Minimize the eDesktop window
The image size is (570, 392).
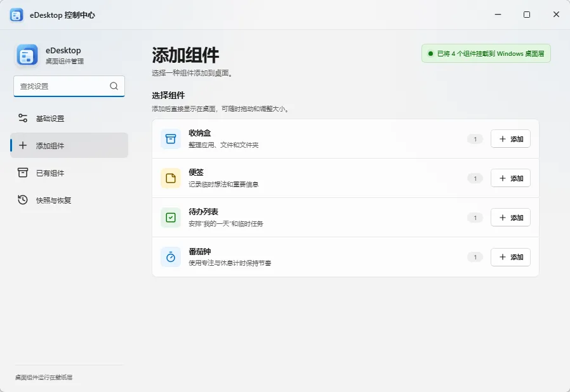pyautogui.click(x=498, y=15)
